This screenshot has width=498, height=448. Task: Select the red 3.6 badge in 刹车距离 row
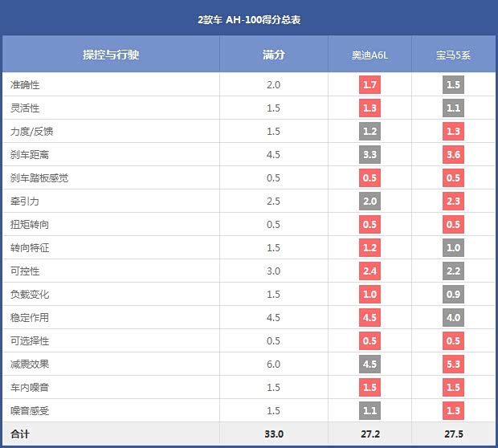(x=453, y=155)
